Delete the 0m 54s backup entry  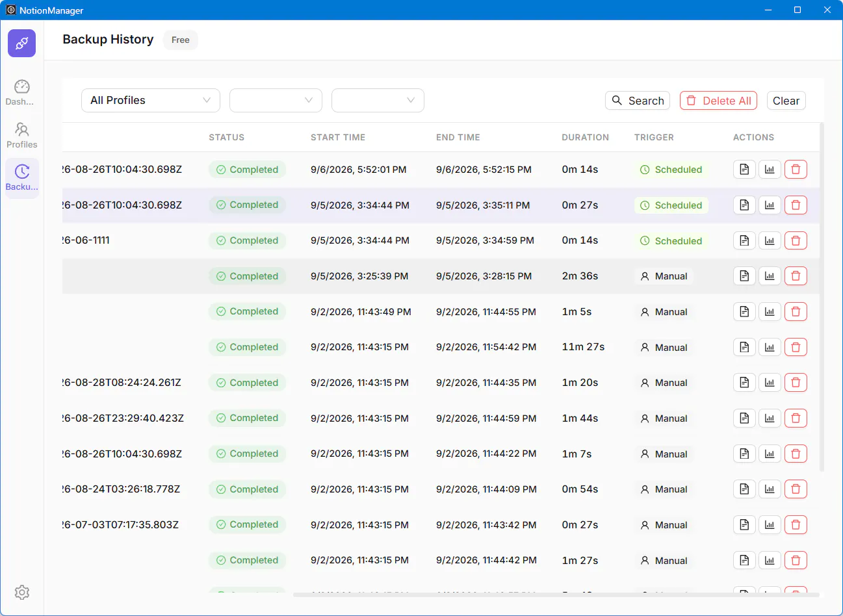point(796,489)
